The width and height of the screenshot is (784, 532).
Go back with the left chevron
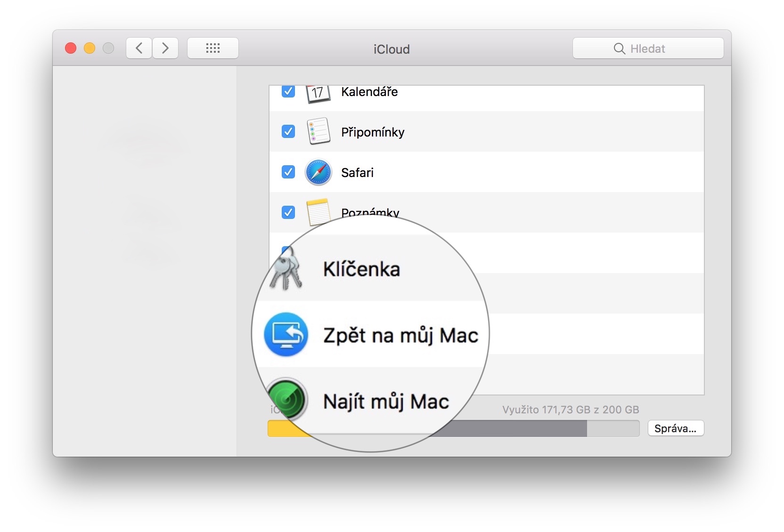(139, 48)
